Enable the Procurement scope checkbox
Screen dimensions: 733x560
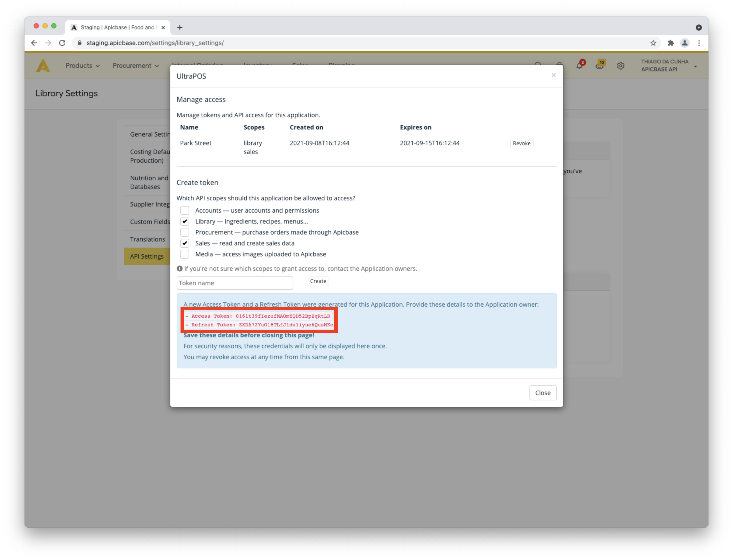click(185, 232)
